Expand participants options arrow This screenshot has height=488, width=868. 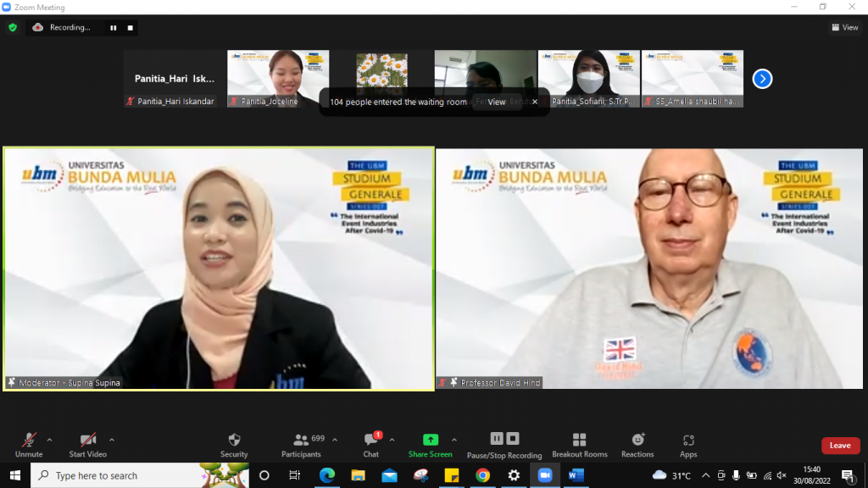pyautogui.click(x=335, y=440)
